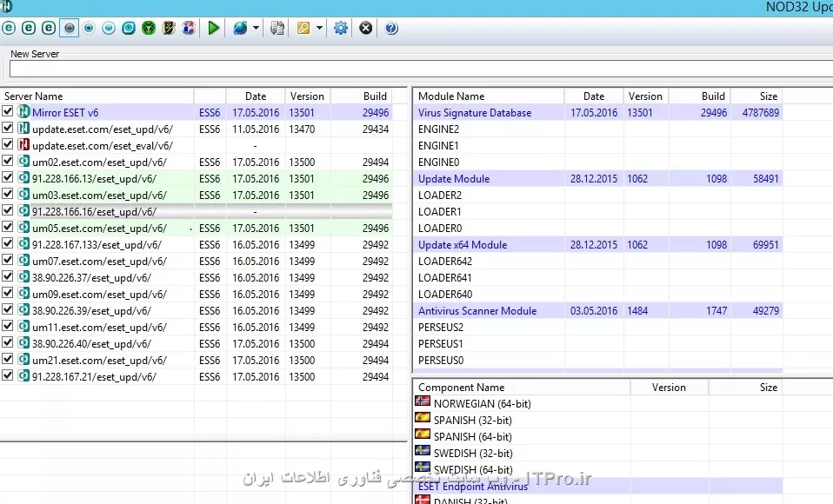The height and width of the screenshot is (504, 833).
Task: Open the dropdown arrow beside the globe icon
Action: [x=256, y=28]
